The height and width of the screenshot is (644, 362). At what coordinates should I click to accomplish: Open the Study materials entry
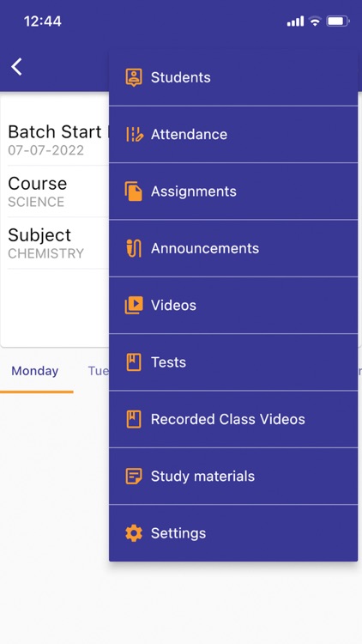coord(233,477)
